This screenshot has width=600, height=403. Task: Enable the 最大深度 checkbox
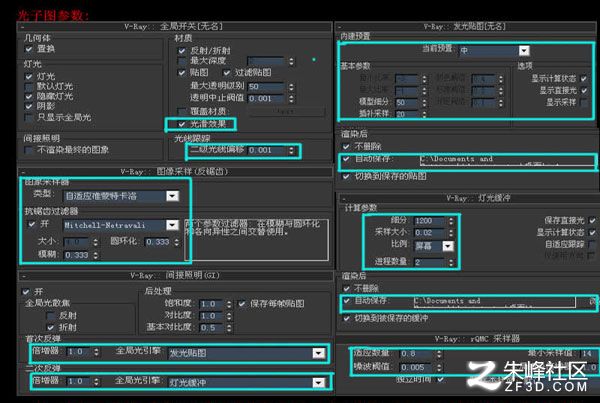tap(182, 61)
